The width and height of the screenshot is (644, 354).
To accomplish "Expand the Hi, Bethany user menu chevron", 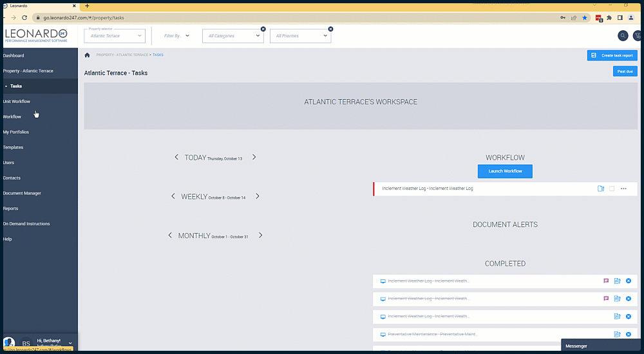I will (70, 343).
